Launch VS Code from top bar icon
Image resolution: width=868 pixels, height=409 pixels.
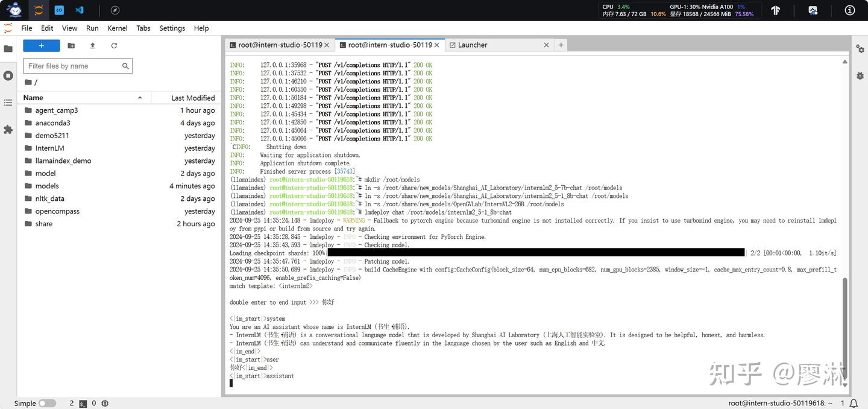(x=80, y=10)
